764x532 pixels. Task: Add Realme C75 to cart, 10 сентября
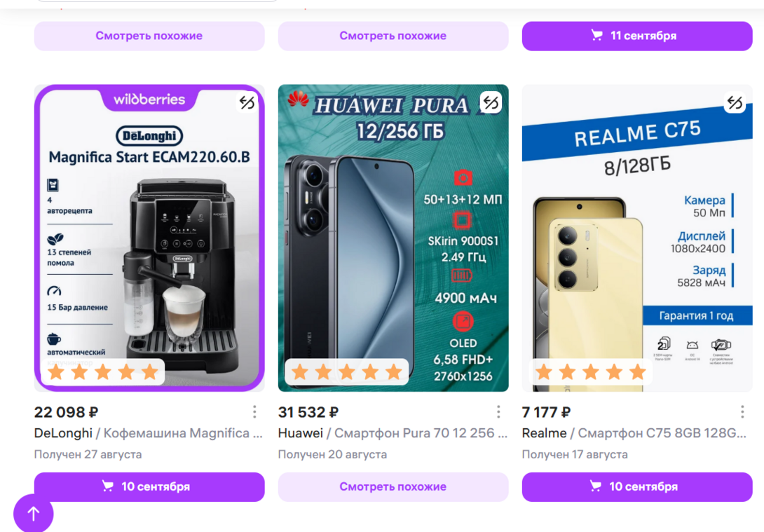click(x=637, y=486)
